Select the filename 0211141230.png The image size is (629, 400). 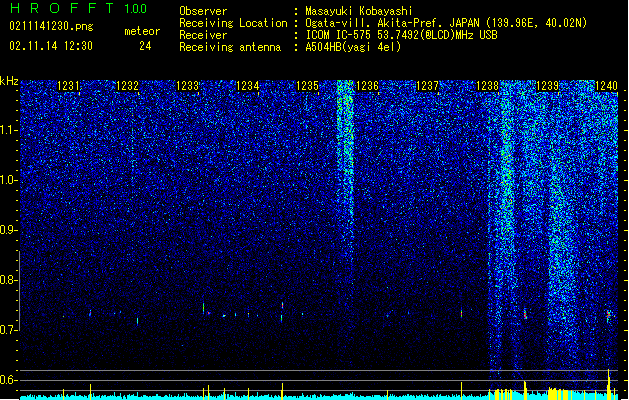coord(51,27)
